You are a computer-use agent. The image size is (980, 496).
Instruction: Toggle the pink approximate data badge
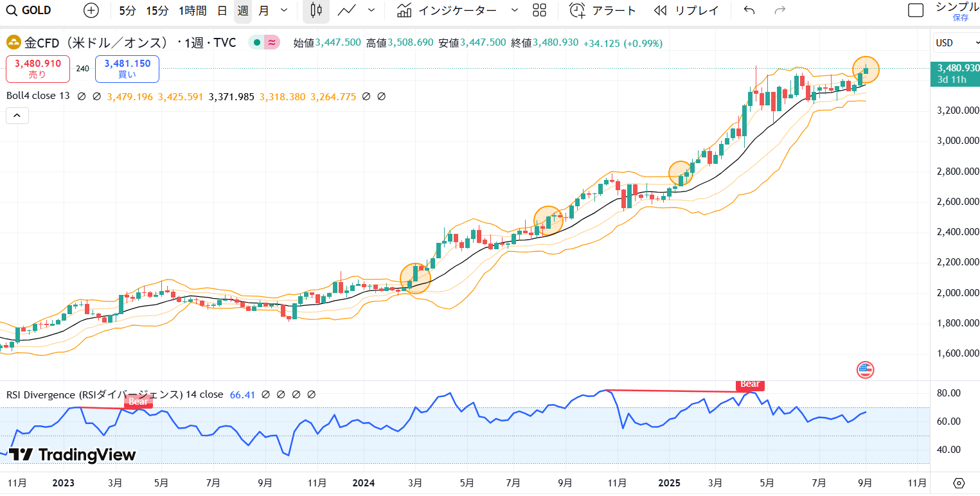point(272,43)
